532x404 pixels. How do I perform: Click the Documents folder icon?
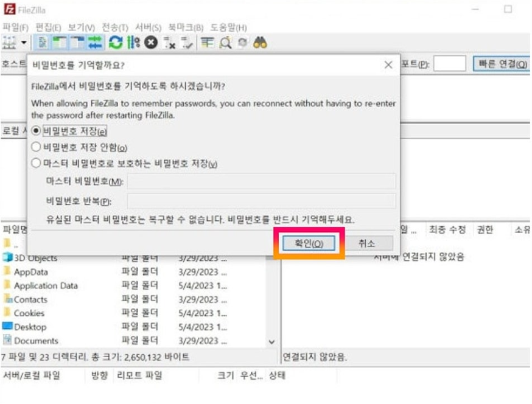click(7, 340)
